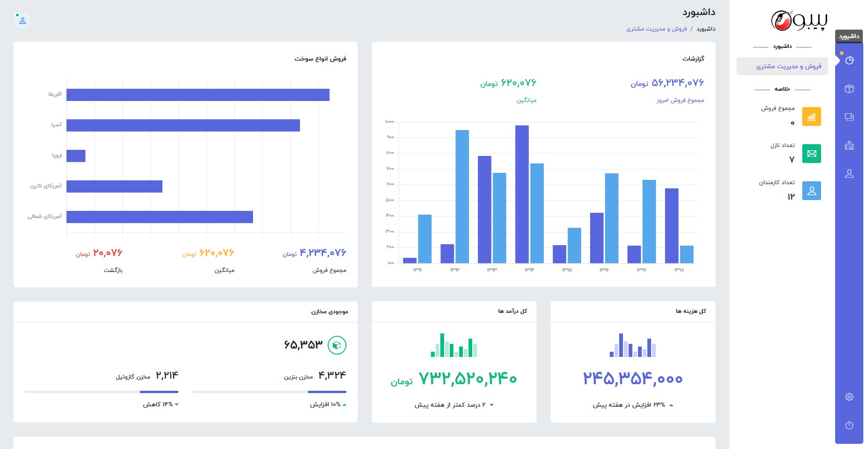Screen dimensions: 868x449
Task: Click the داشبورد breadcrumb link
Action: [x=706, y=29]
